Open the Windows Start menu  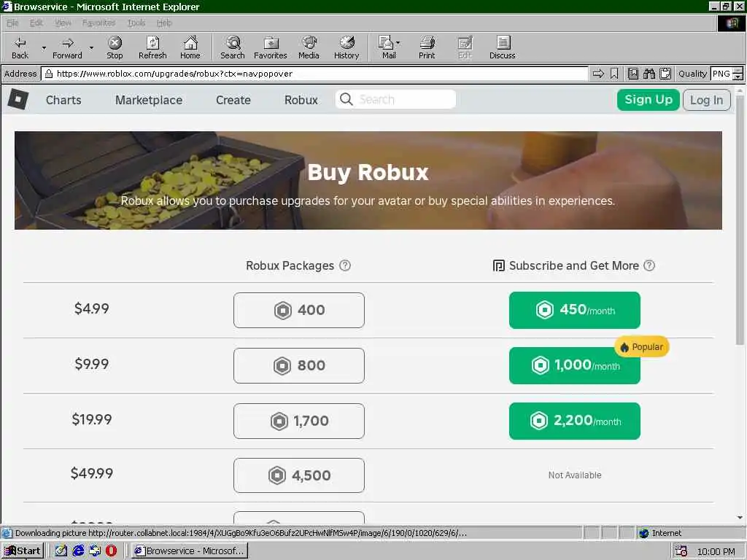click(23, 551)
